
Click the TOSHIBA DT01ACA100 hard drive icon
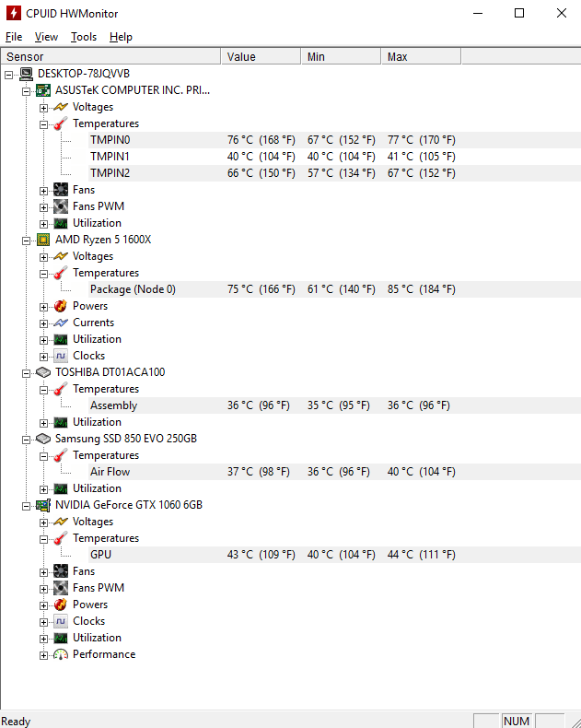[x=43, y=372]
